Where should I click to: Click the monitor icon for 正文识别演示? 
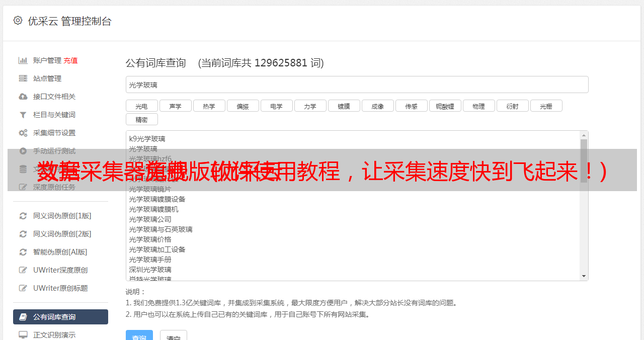tap(23, 334)
